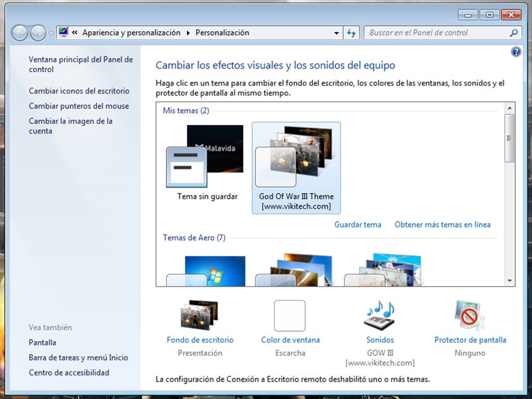The image size is (532, 399).
Task: Click the Escarcha label under Color de ventana
Action: tap(290, 353)
